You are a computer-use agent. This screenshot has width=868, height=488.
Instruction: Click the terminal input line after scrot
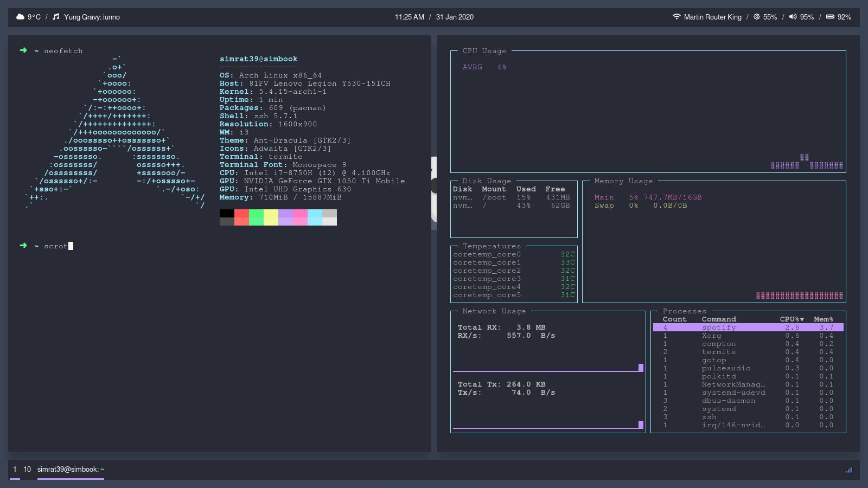pos(69,246)
